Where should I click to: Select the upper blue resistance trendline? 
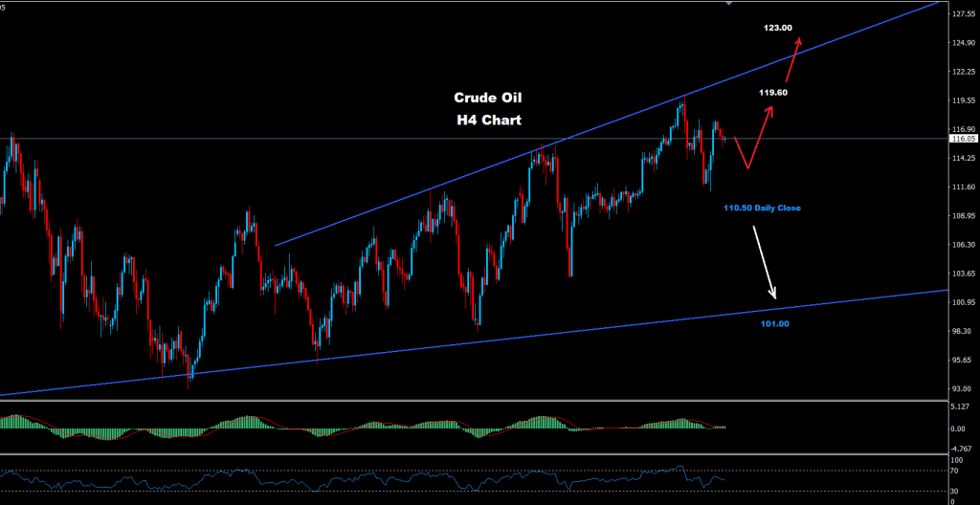pos(606,123)
